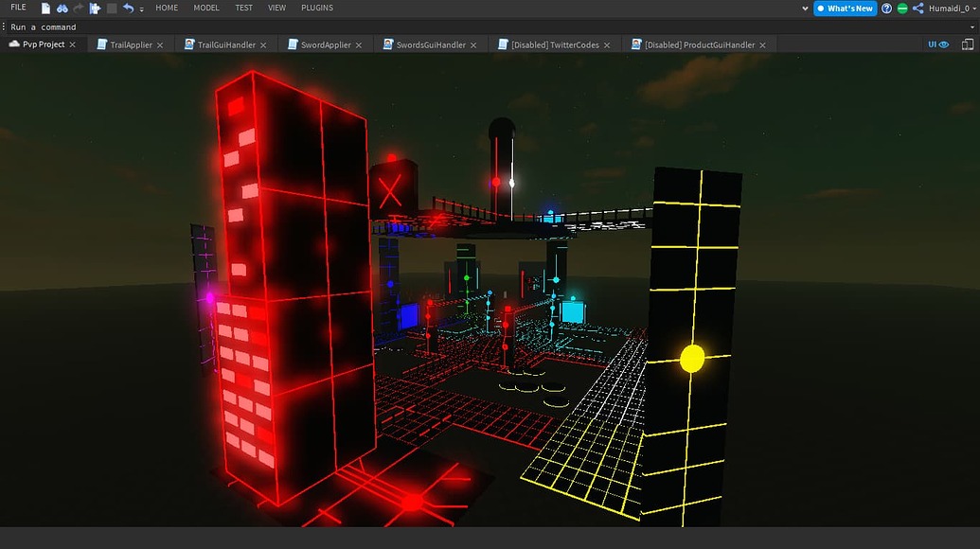980x549 pixels.
Task: Open Studio help via question mark icon
Action: click(886, 8)
